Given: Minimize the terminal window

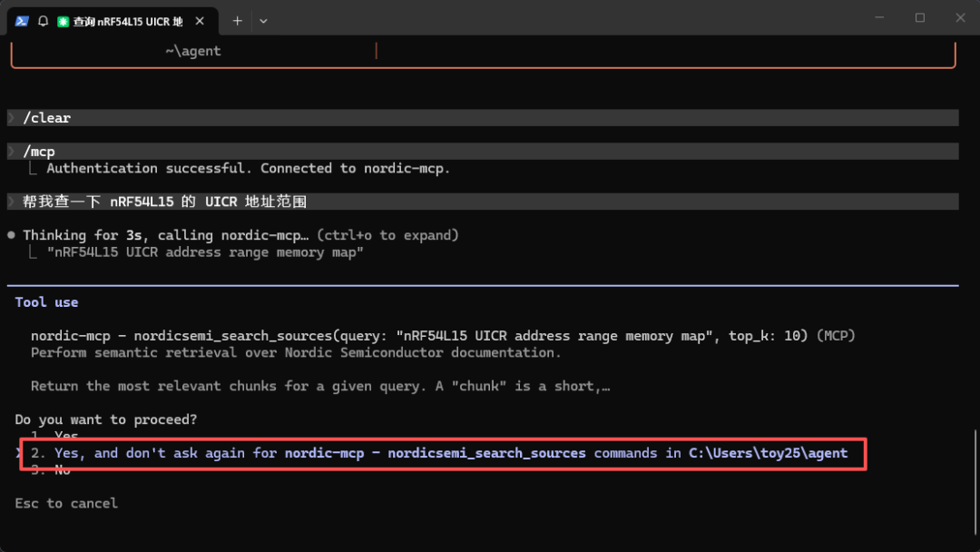Looking at the screenshot, I should [x=879, y=18].
